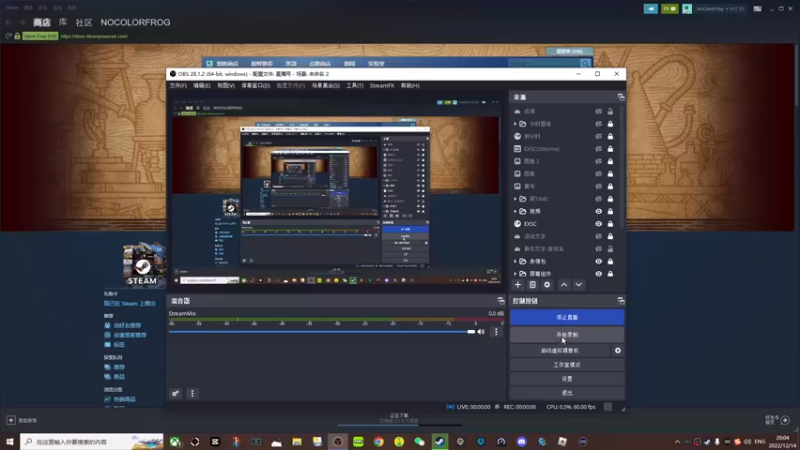Click 停止直播 stop streaming button
This screenshot has width=800, height=450.
[x=567, y=317]
